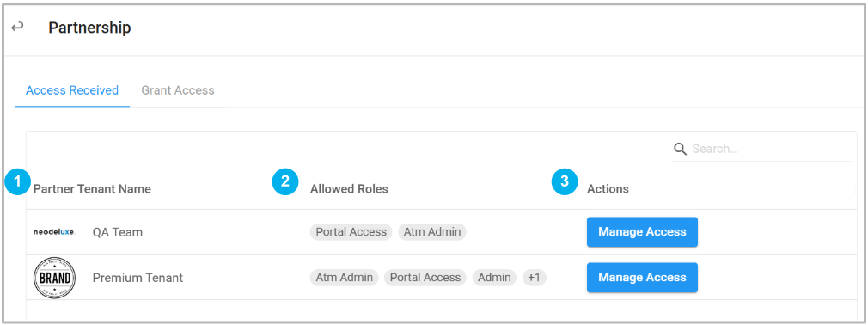The height and width of the screenshot is (325, 868).
Task: Focus the Search input field
Action: pyautogui.click(x=769, y=149)
